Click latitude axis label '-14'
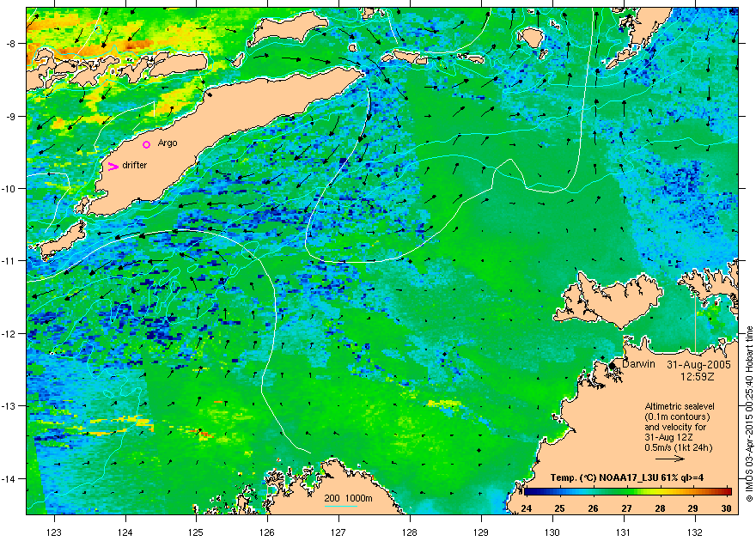The height and width of the screenshot is (541, 756). [9, 479]
